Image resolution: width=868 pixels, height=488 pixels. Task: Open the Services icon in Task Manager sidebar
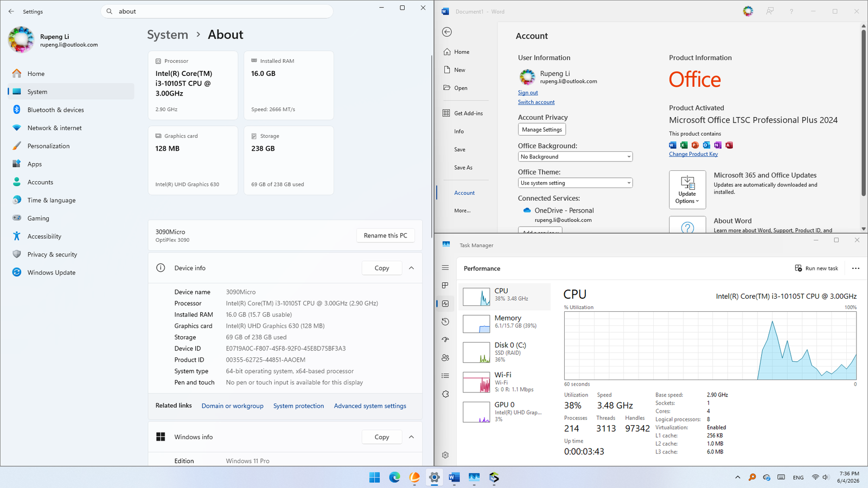pos(445,394)
